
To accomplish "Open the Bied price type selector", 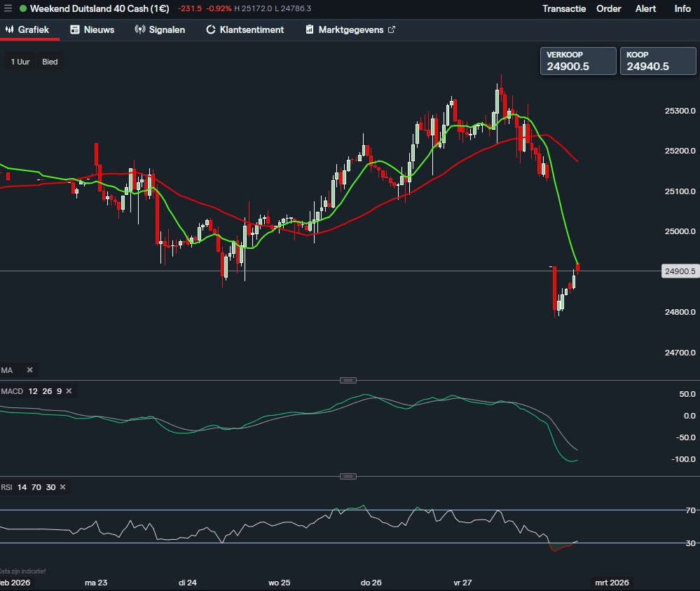I will 50,62.
